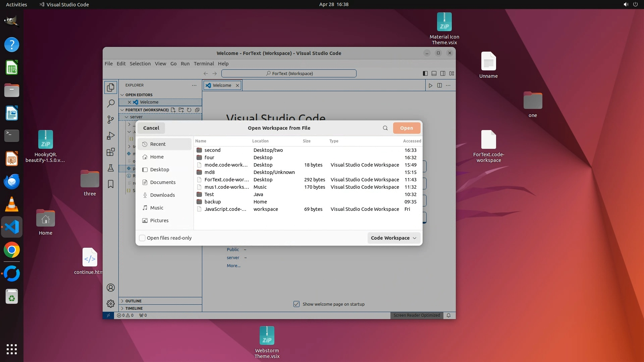This screenshot has width=644, height=362.
Task: Select ForText.code-workspace file in list
Action: pos(226,180)
